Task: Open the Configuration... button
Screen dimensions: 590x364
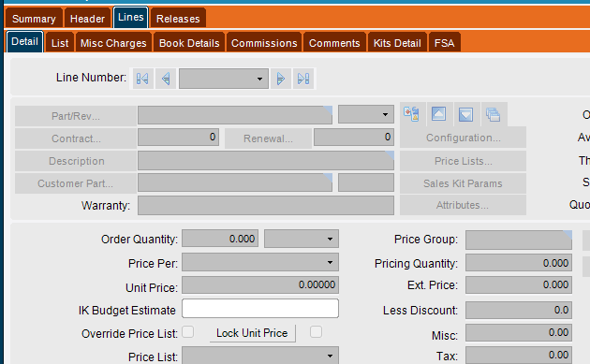Action: [x=463, y=138]
